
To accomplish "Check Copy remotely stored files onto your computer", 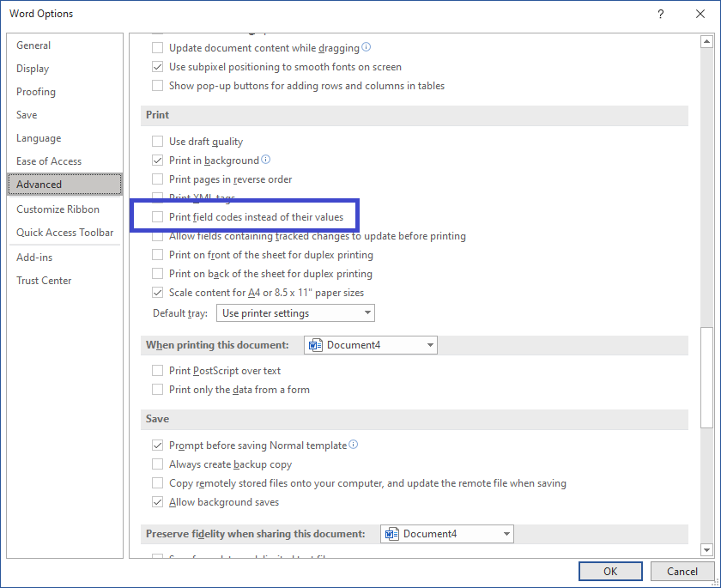I will click(157, 482).
